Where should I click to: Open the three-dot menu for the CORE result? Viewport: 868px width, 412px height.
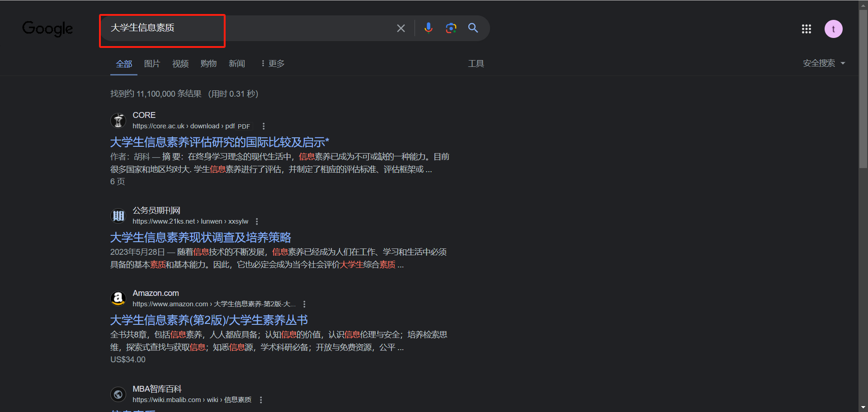[x=264, y=126]
